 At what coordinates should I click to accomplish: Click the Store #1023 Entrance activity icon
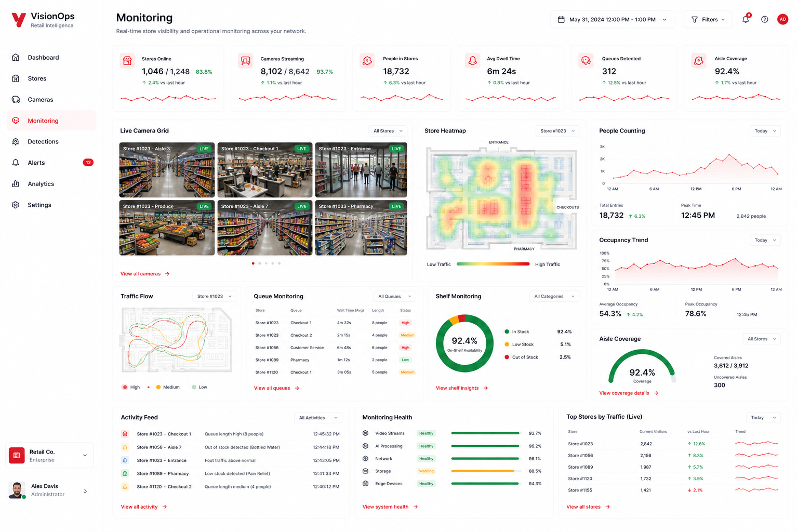[125, 460]
